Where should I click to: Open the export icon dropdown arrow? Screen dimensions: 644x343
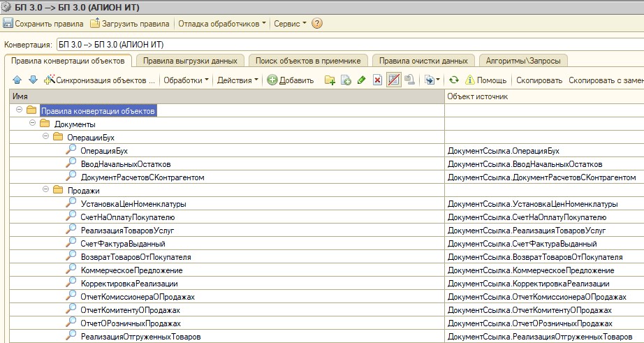point(438,80)
